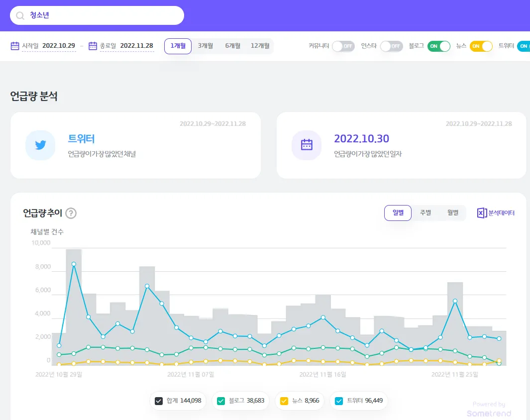530x420 pixels.
Task: Switch off the 뉴스 toggle
Action: (481, 46)
